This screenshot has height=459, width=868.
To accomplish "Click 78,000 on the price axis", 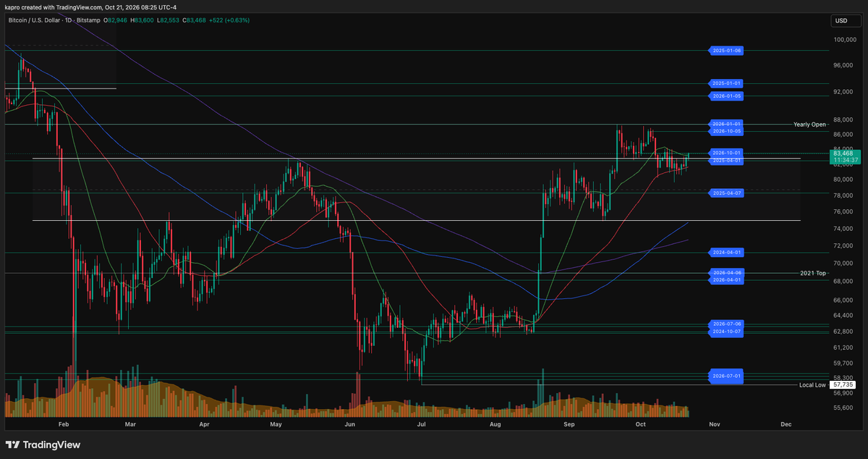I will [843, 195].
